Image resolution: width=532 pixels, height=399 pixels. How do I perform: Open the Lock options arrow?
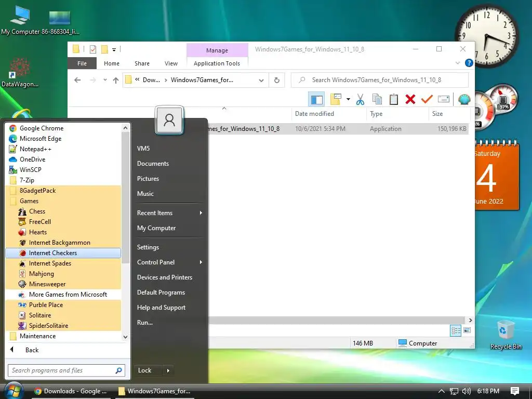click(x=168, y=370)
